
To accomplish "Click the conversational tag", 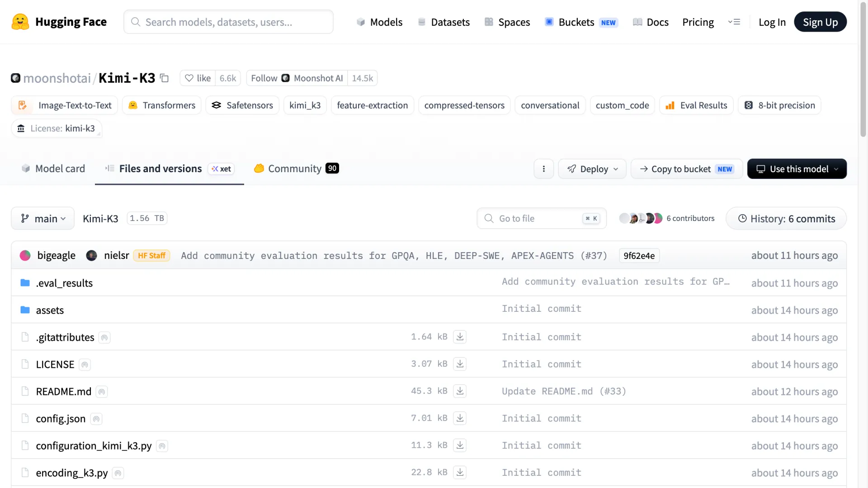I will point(550,105).
